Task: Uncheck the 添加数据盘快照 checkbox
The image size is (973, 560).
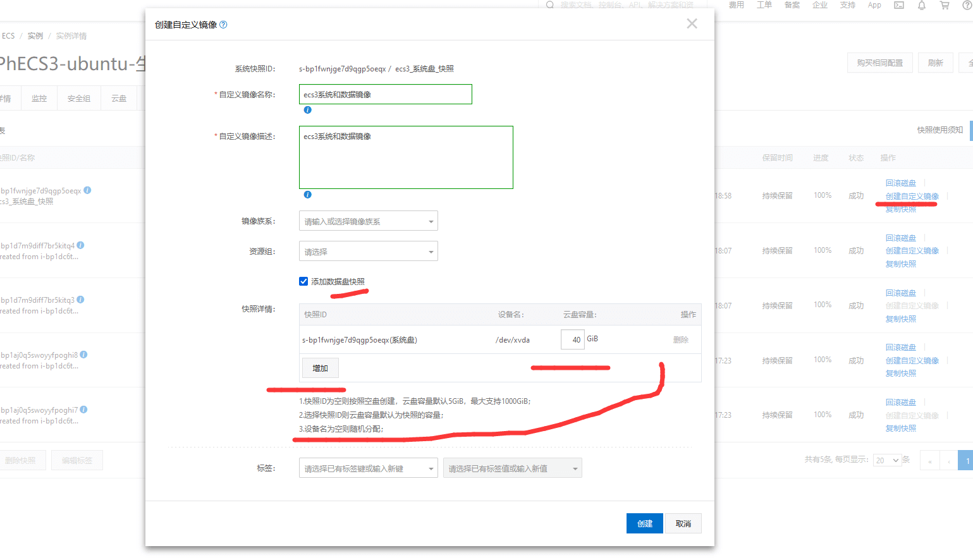Action: [303, 281]
